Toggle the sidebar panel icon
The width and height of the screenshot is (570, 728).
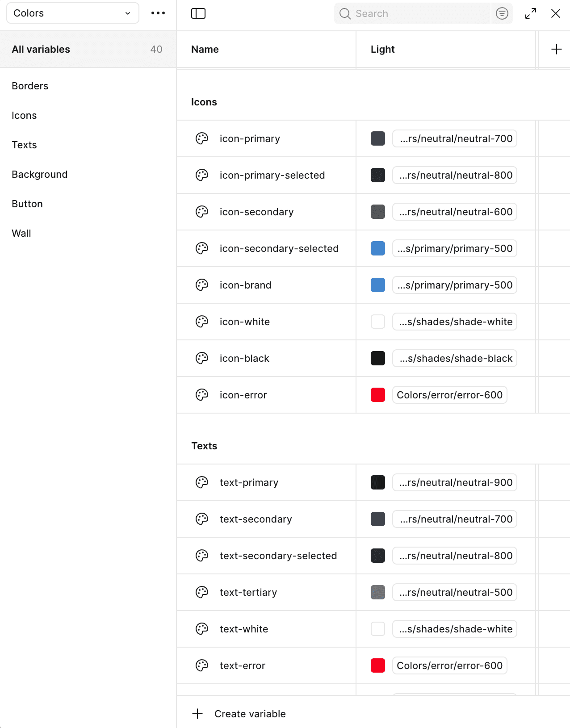(x=198, y=13)
